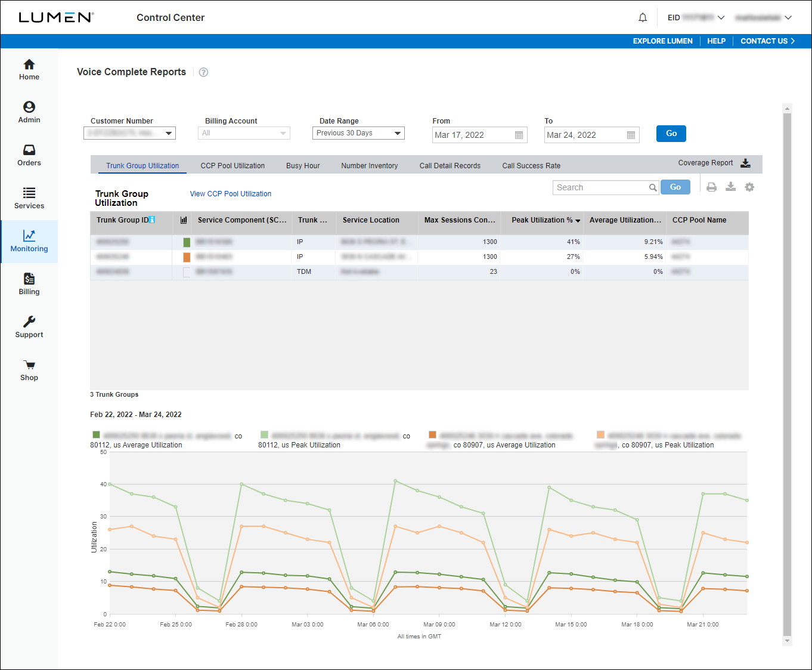Click the HELP link
The height and width of the screenshot is (670, 812).
[x=717, y=41]
